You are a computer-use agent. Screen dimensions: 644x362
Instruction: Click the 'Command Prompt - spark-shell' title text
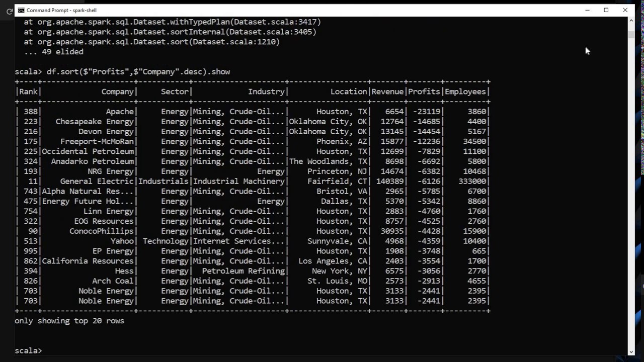pyautogui.click(x=61, y=10)
